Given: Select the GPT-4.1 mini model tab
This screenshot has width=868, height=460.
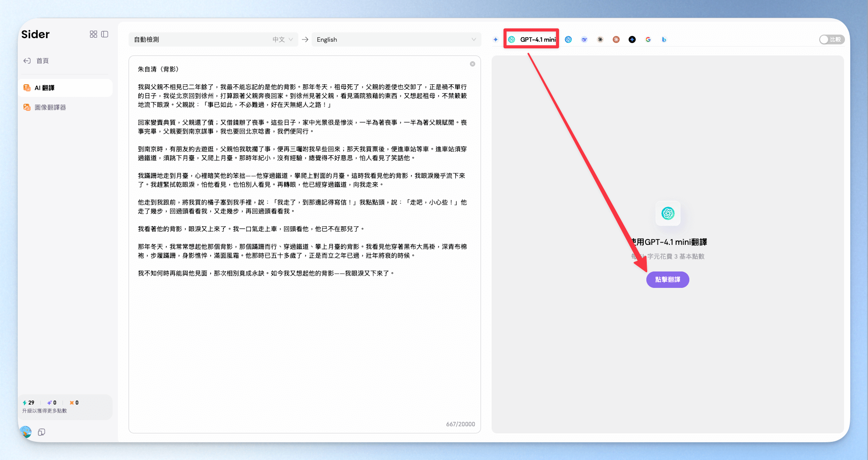Looking at the screenshot, I should tap(532, 39).
